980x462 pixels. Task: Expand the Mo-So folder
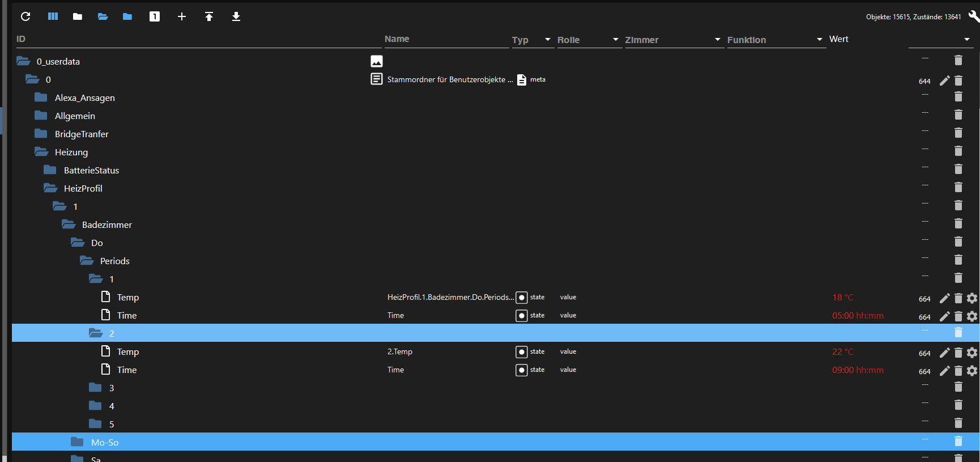78,442
